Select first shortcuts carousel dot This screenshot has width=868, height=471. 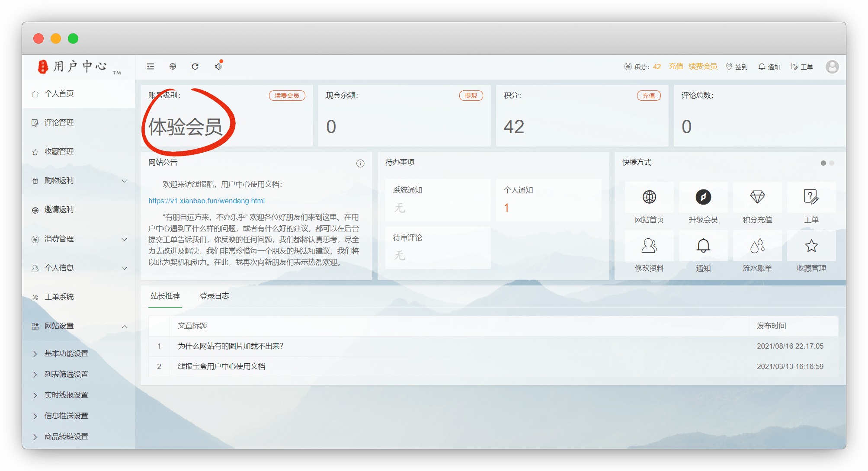pyautogui.click(x=823, y=163)
